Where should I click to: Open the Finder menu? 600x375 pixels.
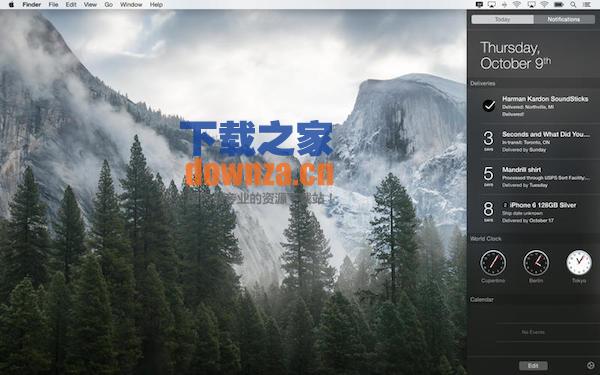pyautogui.click(x=32, y=5)
